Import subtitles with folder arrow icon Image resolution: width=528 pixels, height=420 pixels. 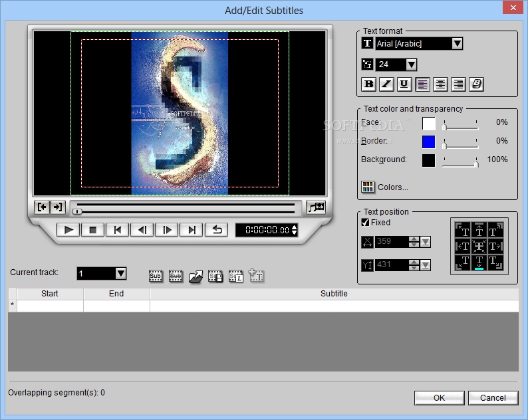click(196, 276)
